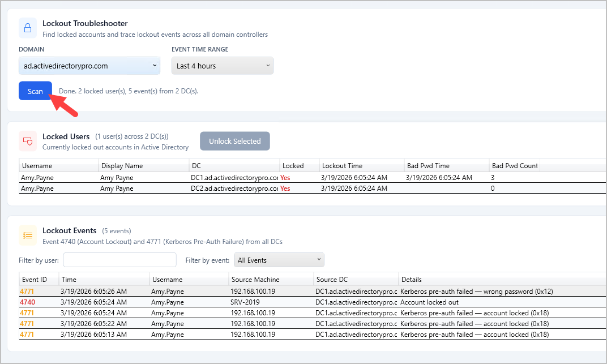Open the Filter by event dropdown

[x=279, y=260]
